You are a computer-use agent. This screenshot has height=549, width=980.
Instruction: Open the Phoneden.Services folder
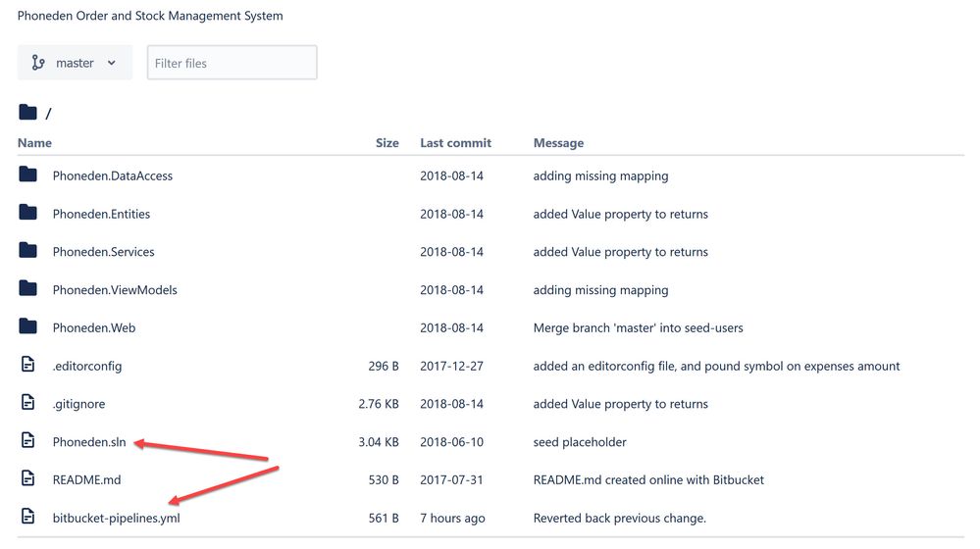tap(103, 252)
